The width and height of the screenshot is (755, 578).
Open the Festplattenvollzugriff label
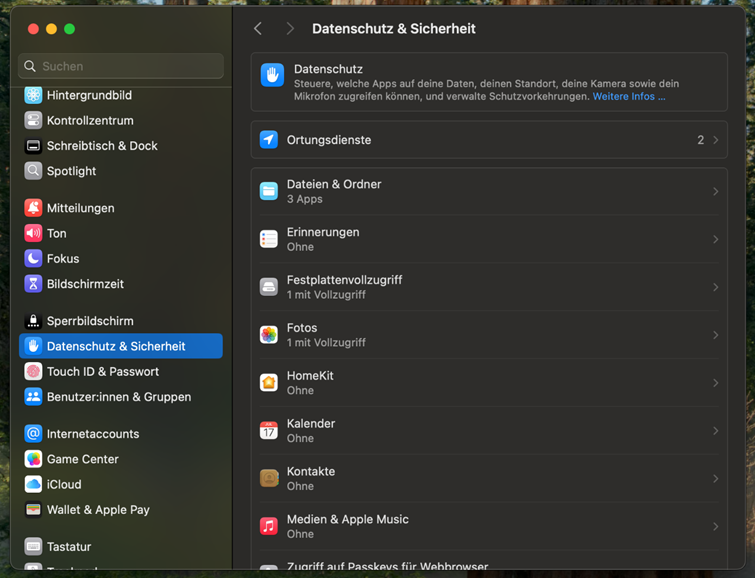[344, 280]
